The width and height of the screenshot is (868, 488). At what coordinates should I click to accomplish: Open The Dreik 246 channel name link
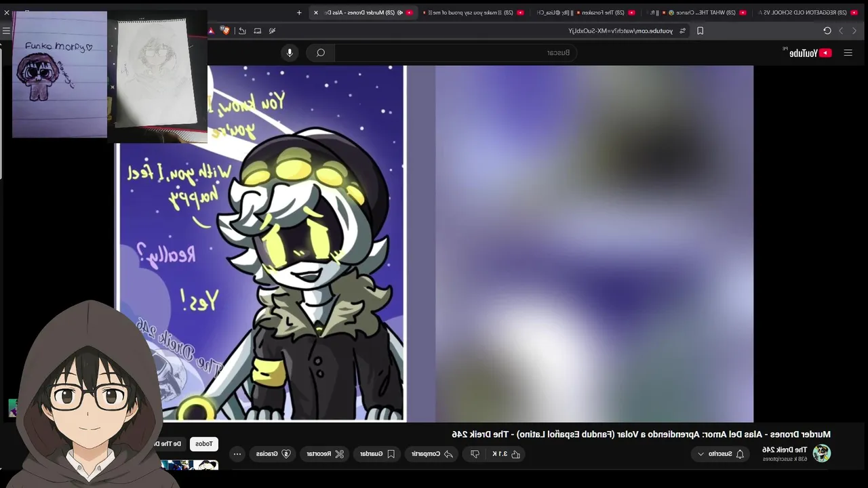pos(785,449)
